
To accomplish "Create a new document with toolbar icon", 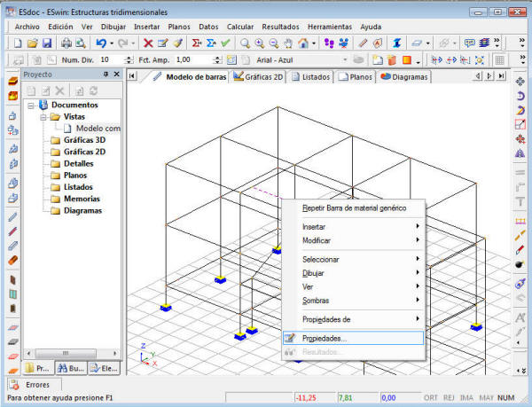I will [18, 43].
